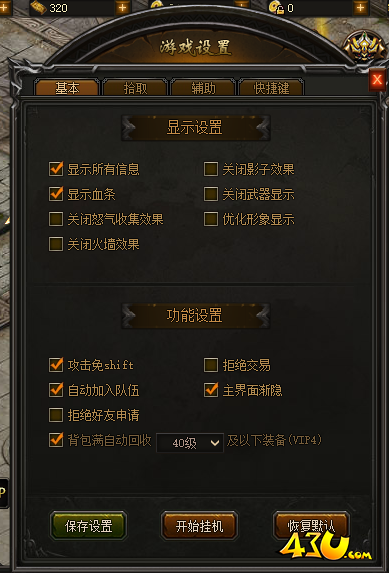This screenshot has width=389, height=573.
Task: Open the 快捷键 tab
Action: point(271,88)
